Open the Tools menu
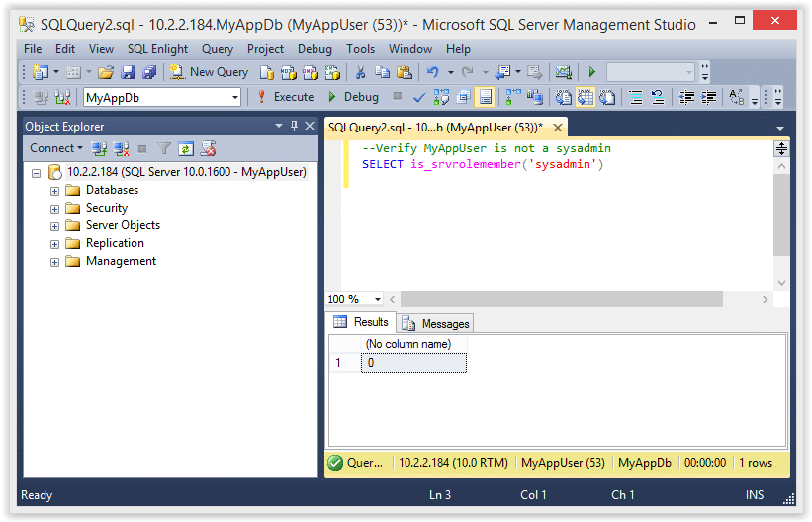The width and height of the screenshot is (812, 522). point(360,49)
